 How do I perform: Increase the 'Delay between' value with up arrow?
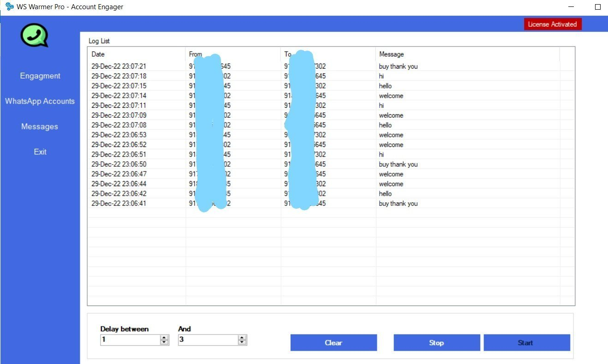[164, 337]
